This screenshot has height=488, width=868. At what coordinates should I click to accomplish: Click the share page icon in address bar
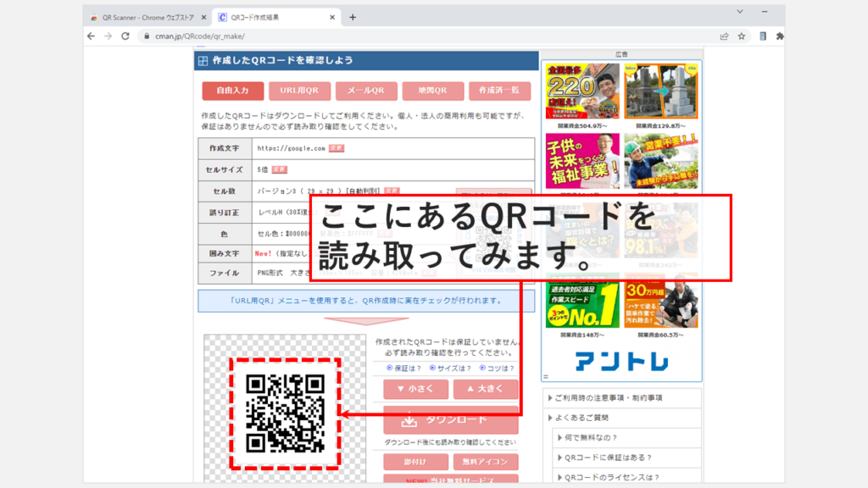click(724, 36)
